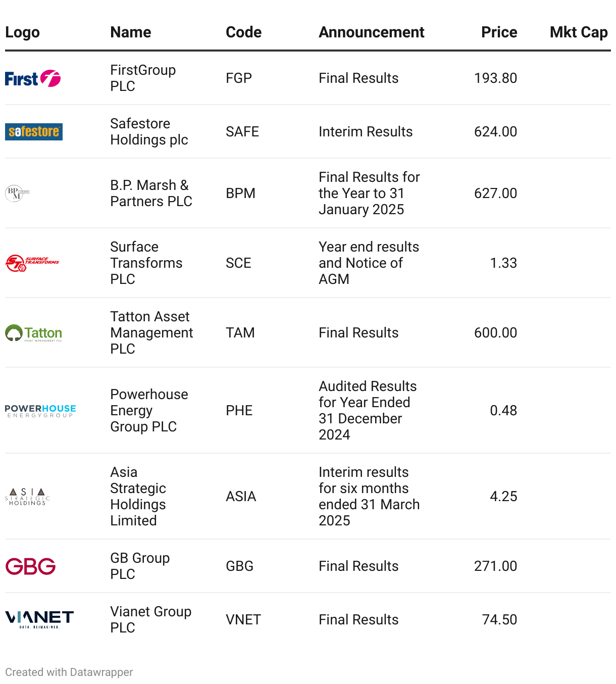Click the Price column header
The height and width of the screenshot is (684, 616).
(499, 32)
